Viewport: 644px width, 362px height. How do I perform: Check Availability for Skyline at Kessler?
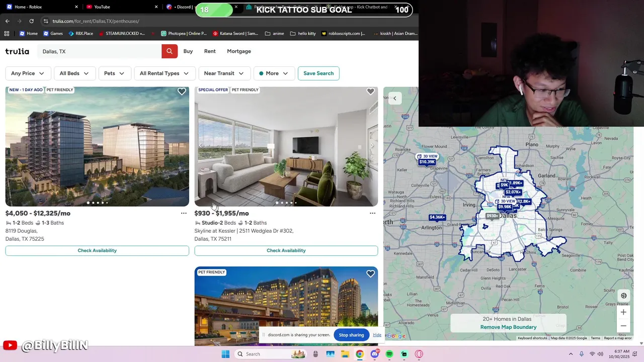coord(286,250)
